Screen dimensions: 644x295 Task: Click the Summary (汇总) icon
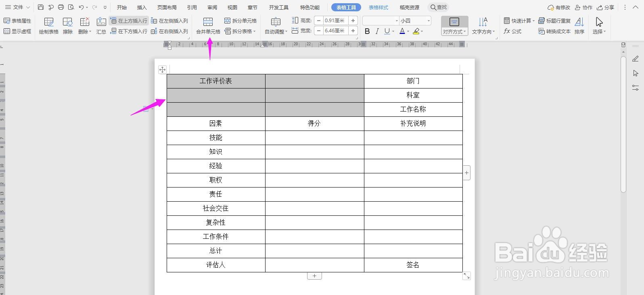point(101,26)
